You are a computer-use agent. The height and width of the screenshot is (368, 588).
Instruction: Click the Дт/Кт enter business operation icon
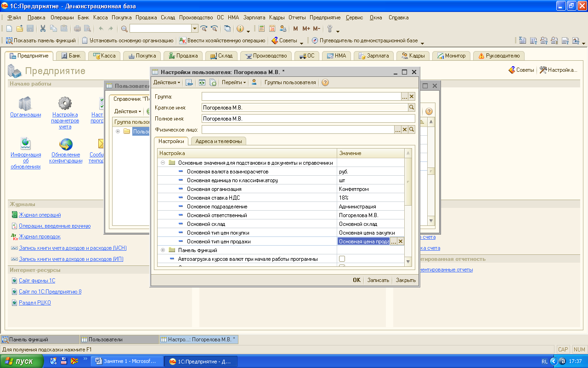182,40
